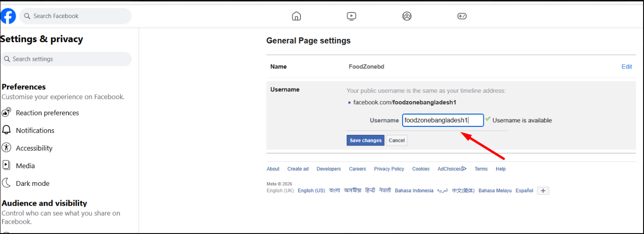
Task: Open Media settings
Action: (x=26, y=165)
